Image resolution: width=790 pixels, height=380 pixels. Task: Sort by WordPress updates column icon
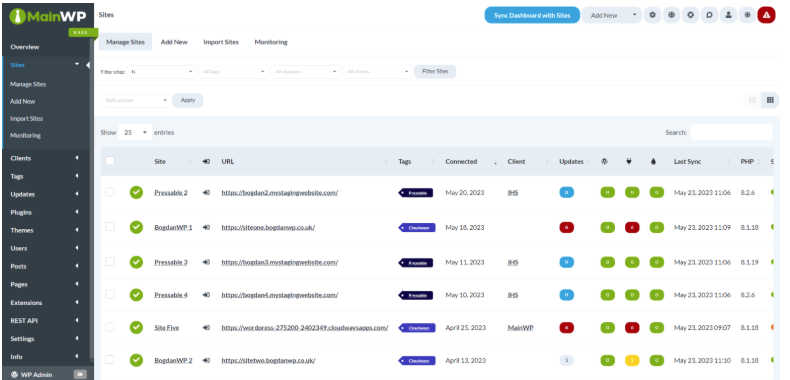(x=604, y=162)
